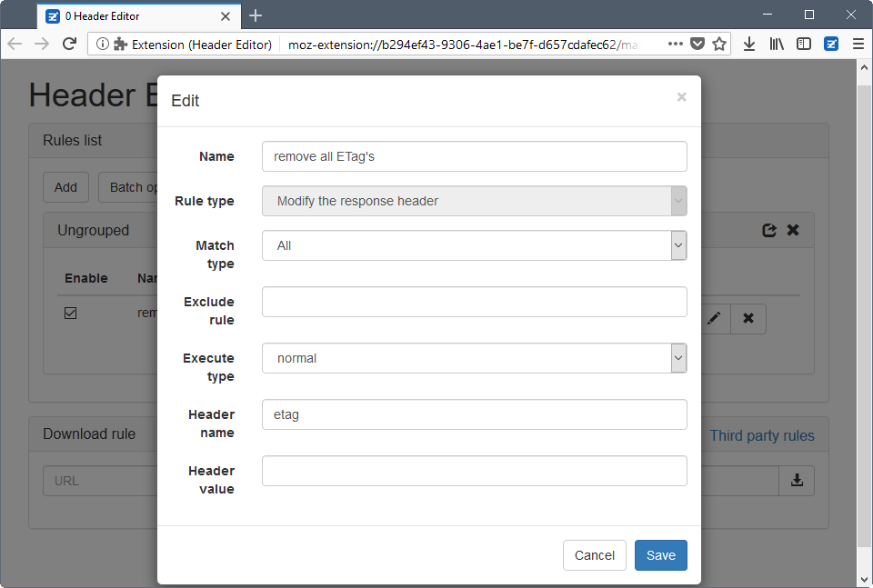Open the Match type dropdown
The image size is (873, 588).
tap(474, 245)
